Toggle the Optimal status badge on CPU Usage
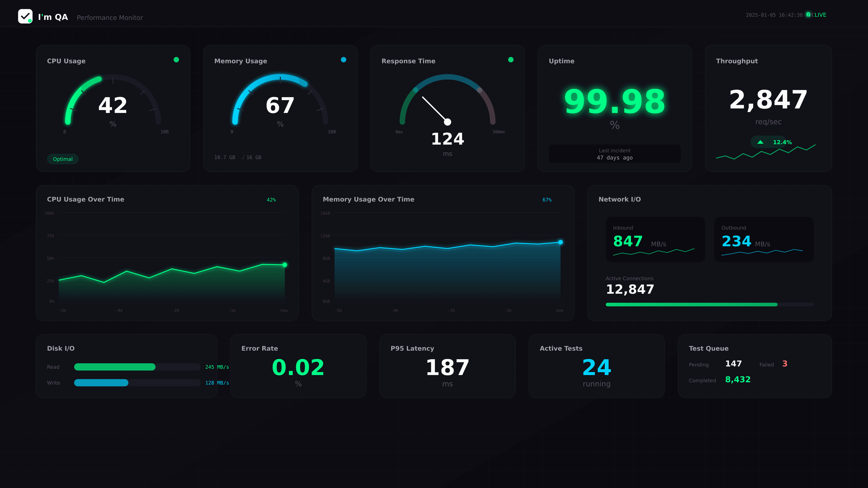The image size is (868, 488). pyautogui.click(x=63, y=159)
